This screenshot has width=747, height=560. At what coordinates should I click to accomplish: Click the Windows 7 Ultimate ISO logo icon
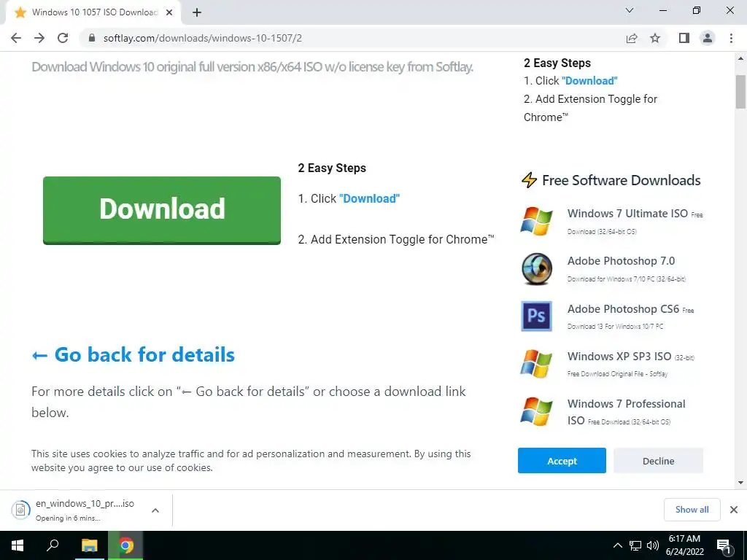pos(536,222)
